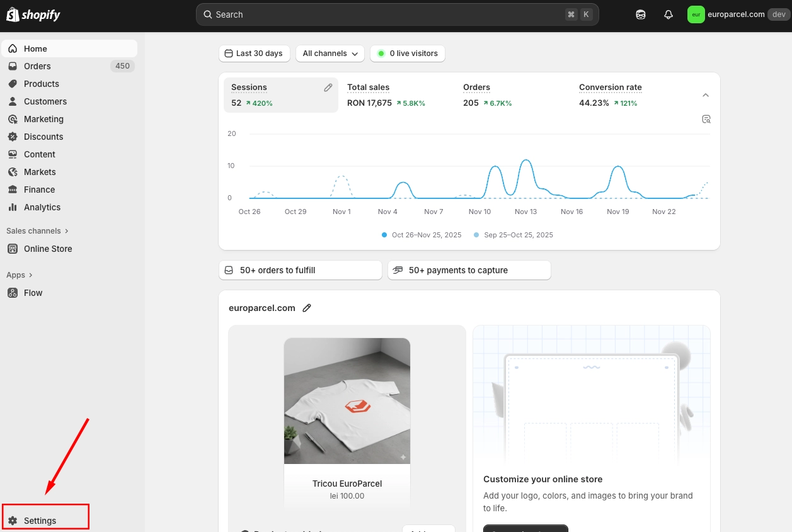Click 50+ payments to capture
The height and width of the screenshot is (532, 792).
469,270
